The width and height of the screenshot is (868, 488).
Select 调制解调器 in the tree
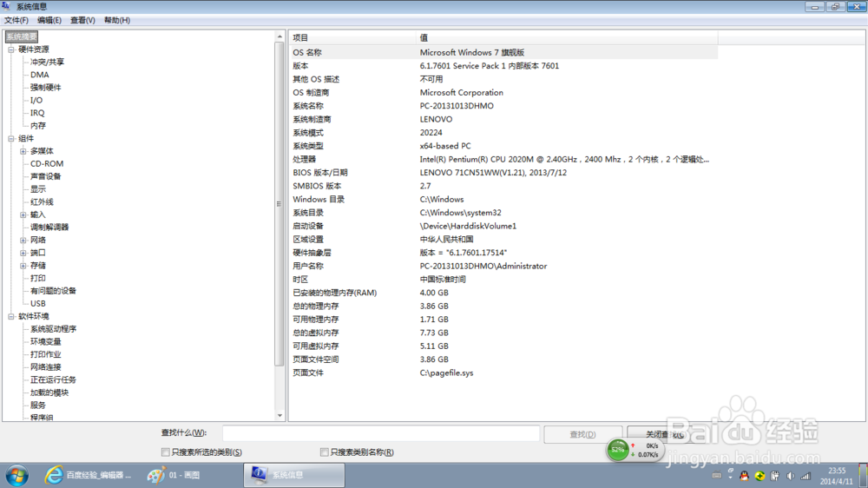[49, 228]
